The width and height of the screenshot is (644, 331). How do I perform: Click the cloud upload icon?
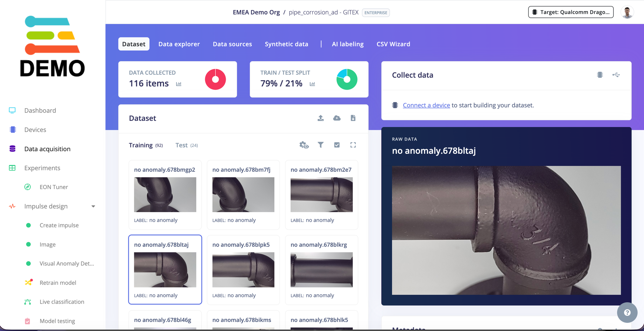(x=337, y=118)
